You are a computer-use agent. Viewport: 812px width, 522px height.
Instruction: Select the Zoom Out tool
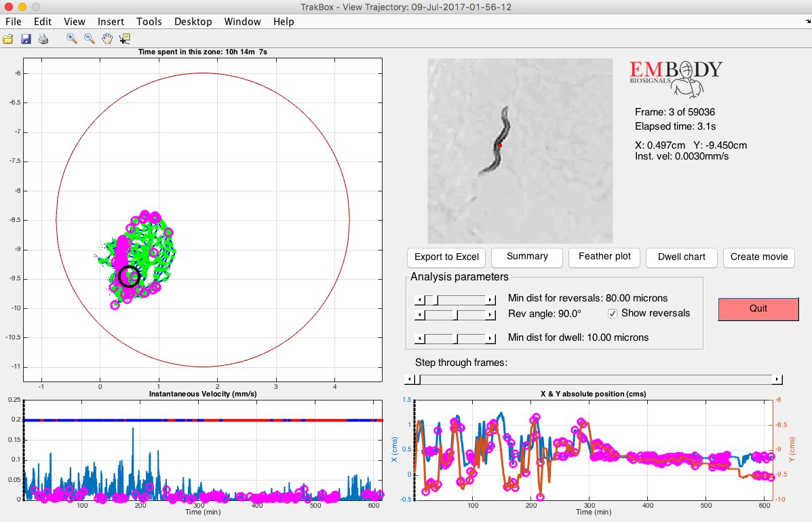pyautogui.click(x=89, y=39)
